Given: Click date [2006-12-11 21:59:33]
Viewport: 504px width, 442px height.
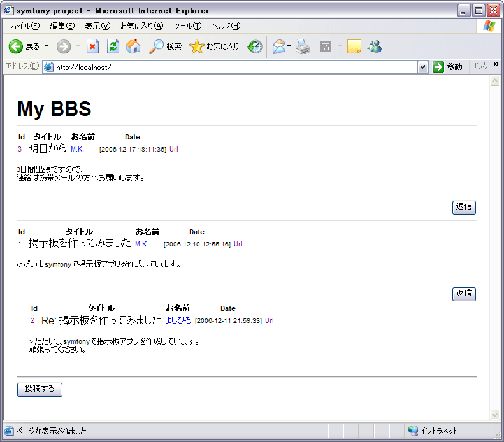Looking at the screenshot, I should coord(228,321).
